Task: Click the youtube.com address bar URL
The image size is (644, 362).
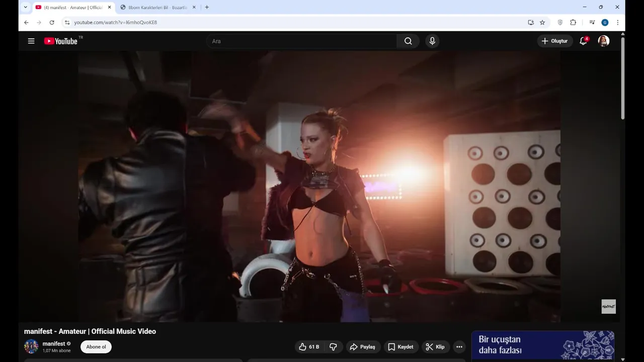Action: click(x=116, y=23)
